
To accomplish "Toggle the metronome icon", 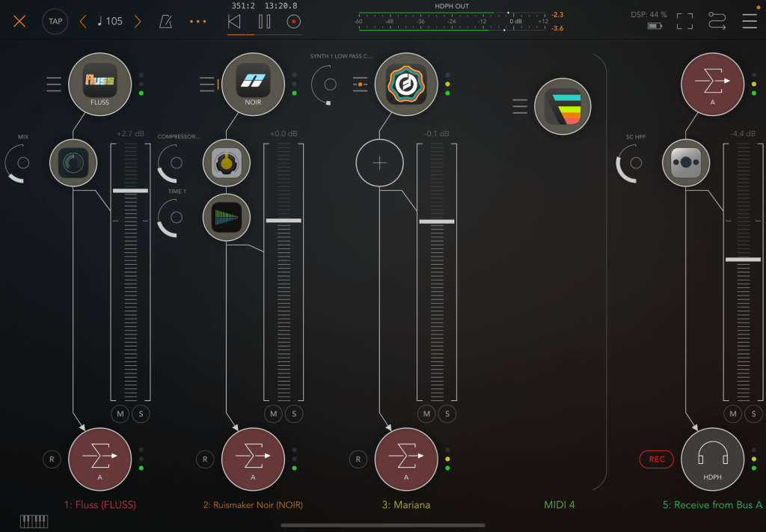I will tap(165, 21).
